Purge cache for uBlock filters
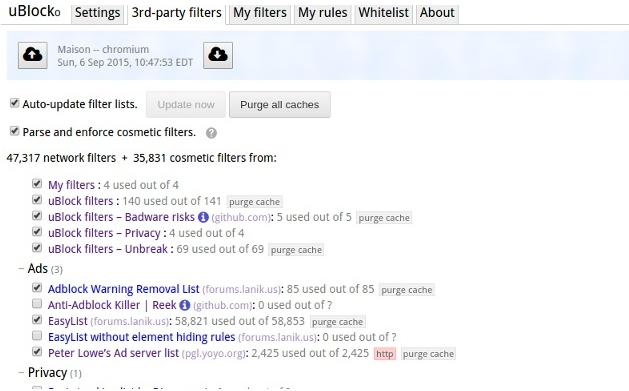Viewport: 629px width, 391px height. [254, 202]
